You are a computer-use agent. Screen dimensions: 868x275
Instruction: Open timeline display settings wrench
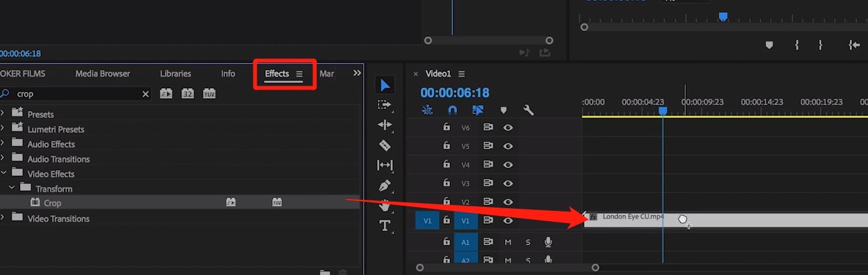[528, 110]
